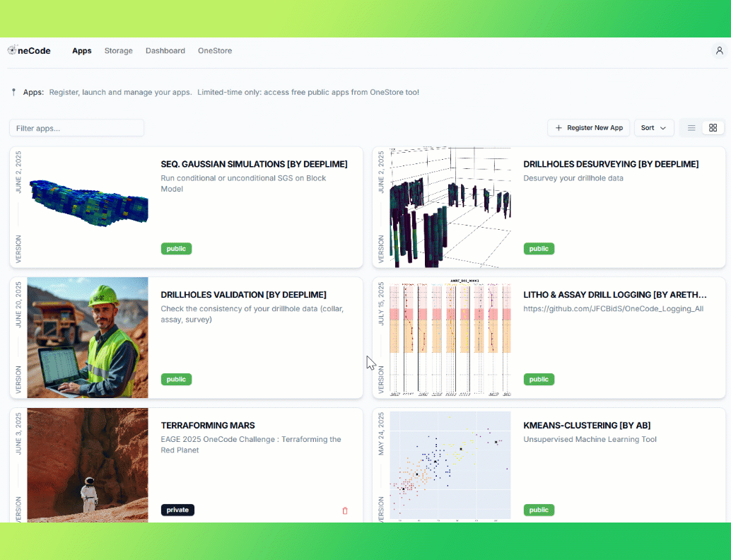Click JUNE 20, 2025 date on Drillholes Validation
731x560 pixels.
[x=18, y=304]
